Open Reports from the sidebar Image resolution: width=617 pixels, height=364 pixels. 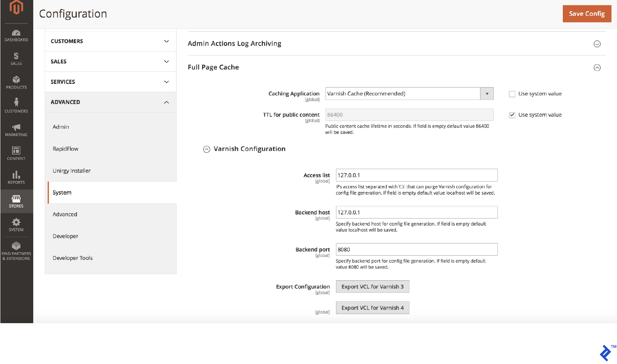(x=16, y=177)
